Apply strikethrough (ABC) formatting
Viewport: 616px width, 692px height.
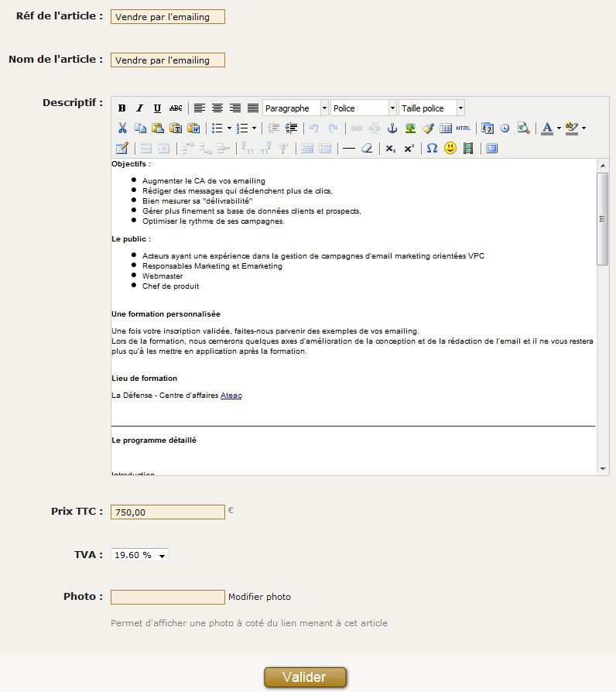click(x=176, y=108)
